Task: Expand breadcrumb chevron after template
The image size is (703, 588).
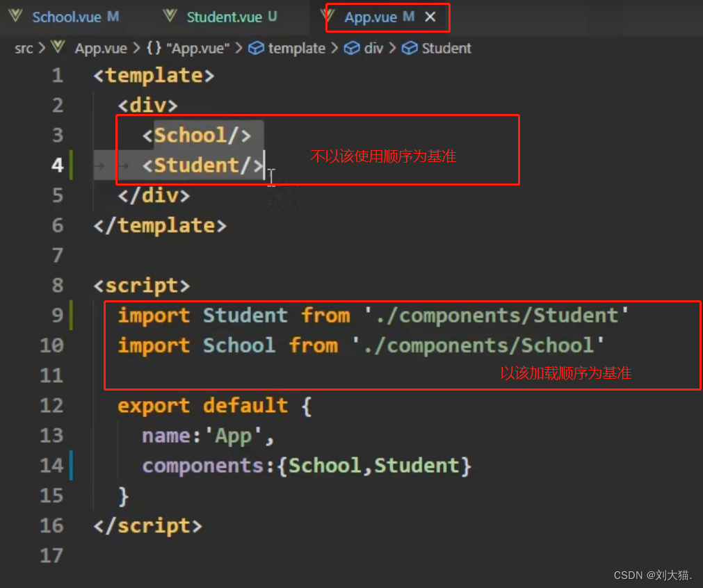Action: coord(334,48)
